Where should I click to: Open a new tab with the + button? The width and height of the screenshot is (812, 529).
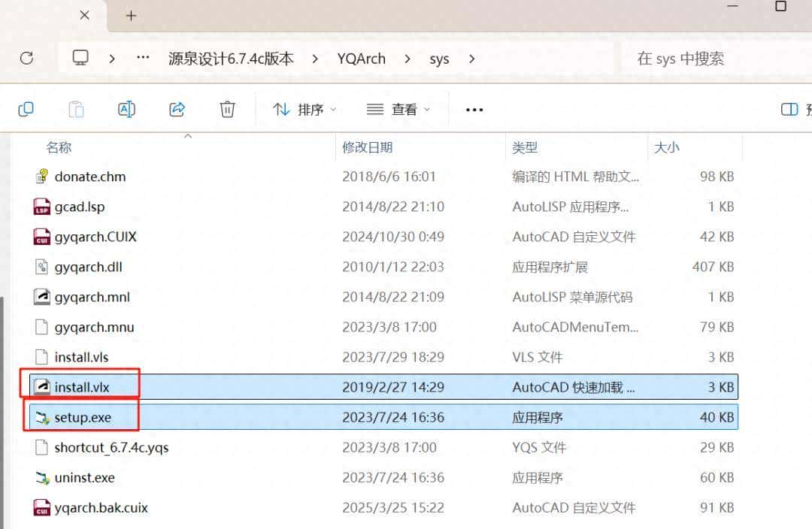point(132,15)
